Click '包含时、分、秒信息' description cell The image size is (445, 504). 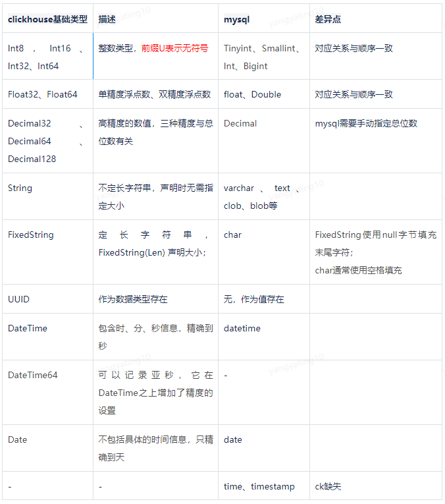tap(155, 337)
